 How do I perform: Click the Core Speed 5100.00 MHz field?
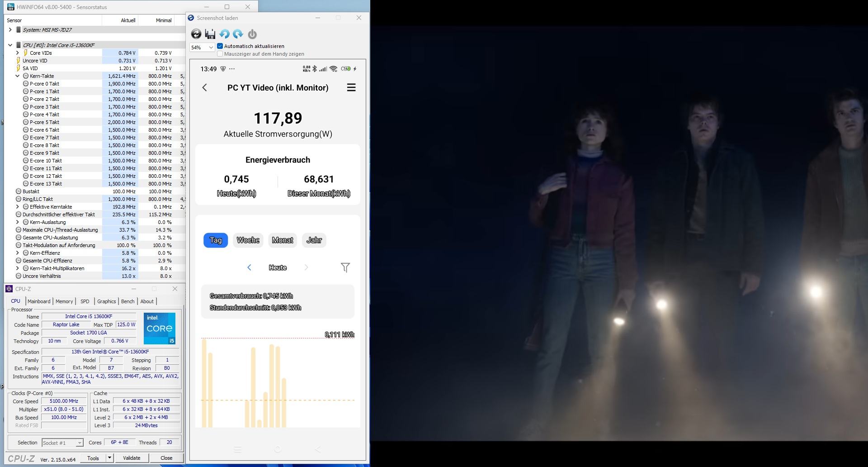64,401
